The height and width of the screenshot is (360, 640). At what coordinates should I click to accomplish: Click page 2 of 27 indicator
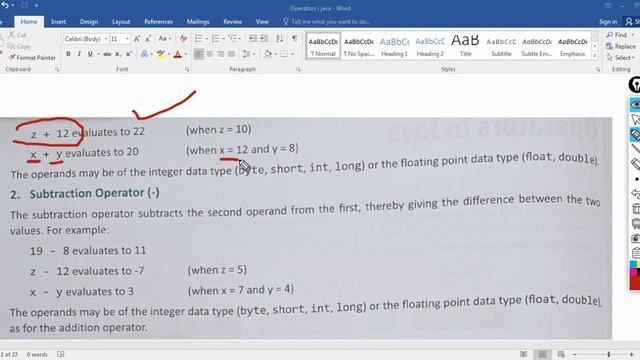pyautogui.click(x=9, y=354)
